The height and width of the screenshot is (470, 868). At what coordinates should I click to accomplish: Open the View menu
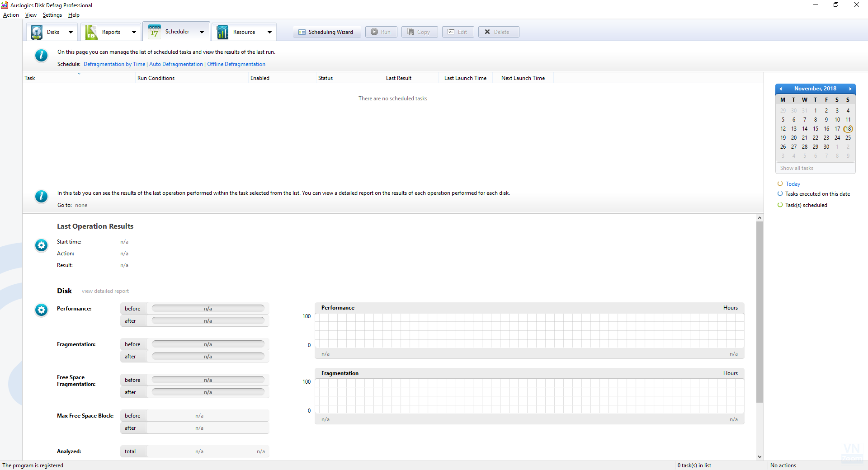[x=31, y=15]
